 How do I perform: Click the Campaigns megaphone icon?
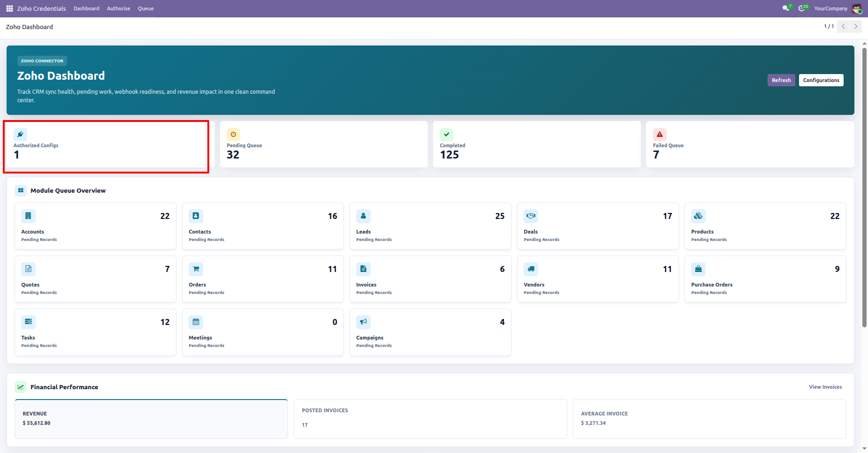click(363, 322)
